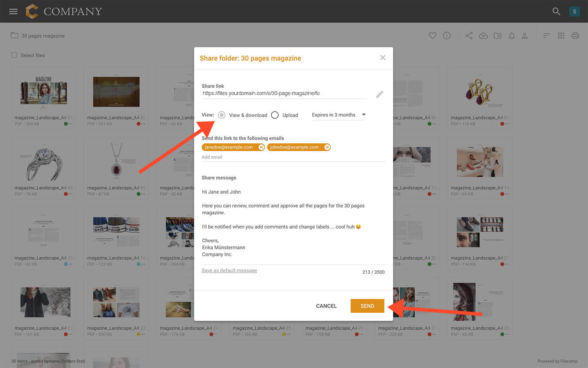The image size is (588, 368).
Task: Click the search magnifier icon
Action: coord(556,11)
